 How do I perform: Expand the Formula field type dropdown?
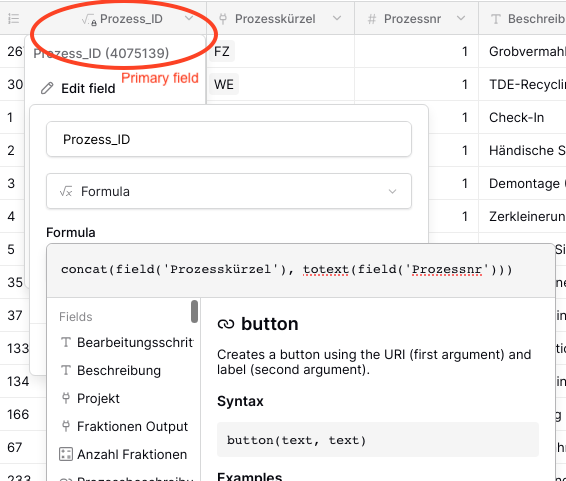pos(229,191)
